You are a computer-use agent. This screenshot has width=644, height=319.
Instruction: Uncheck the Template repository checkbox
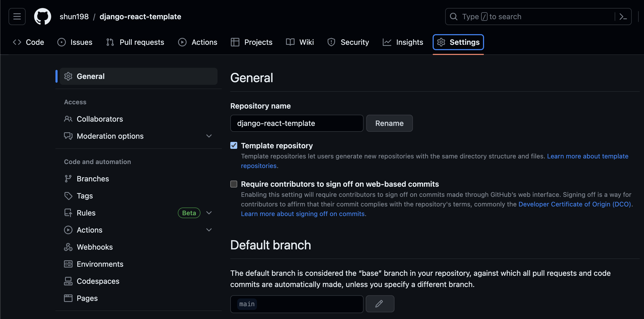pos(234,145)
